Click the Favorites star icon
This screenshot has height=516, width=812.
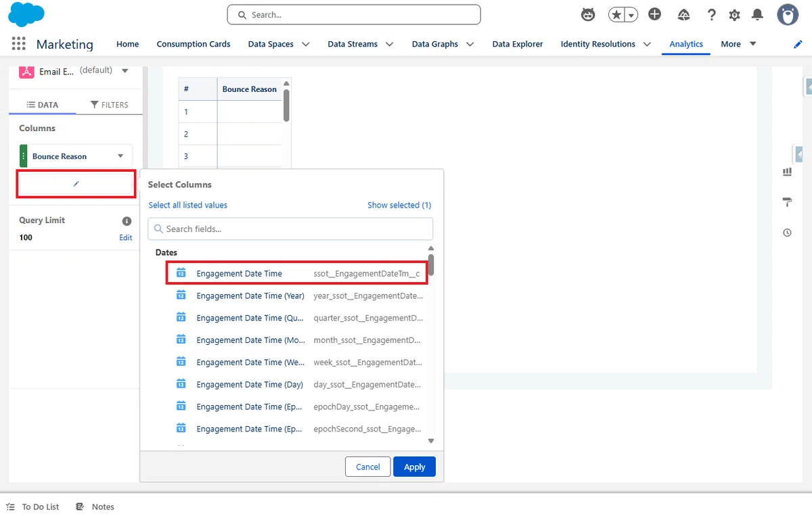[616, 15]
